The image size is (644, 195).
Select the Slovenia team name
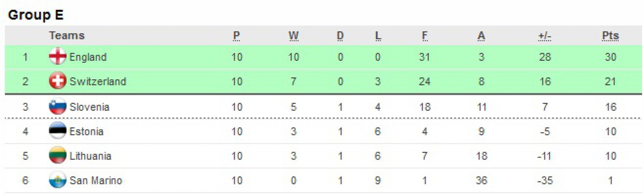pyautogui.click(x=89, y=107)
